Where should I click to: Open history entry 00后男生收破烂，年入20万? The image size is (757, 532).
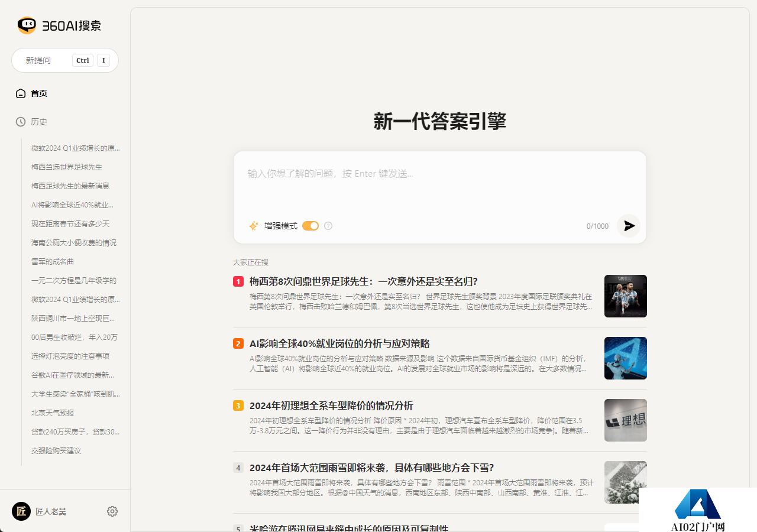(x=75, y=337)
